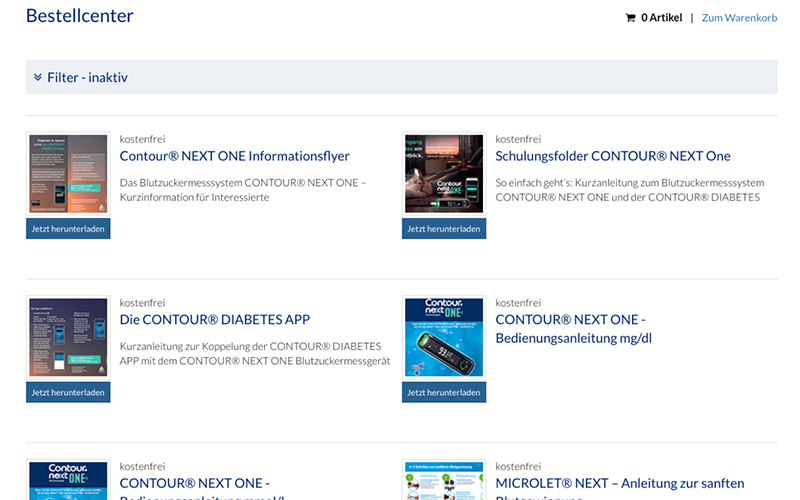Screen dimensions: 800x500
Task: Open 'Die CONTOUR® DIABETES APP' title link
Action: [x=215, y=320]
